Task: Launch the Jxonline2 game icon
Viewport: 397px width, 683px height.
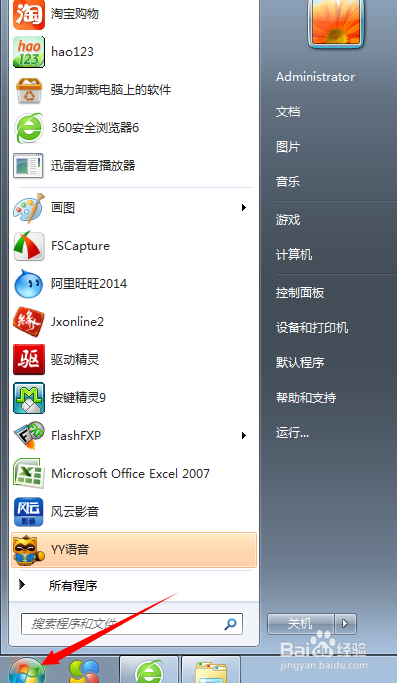Action: (29, 322)
